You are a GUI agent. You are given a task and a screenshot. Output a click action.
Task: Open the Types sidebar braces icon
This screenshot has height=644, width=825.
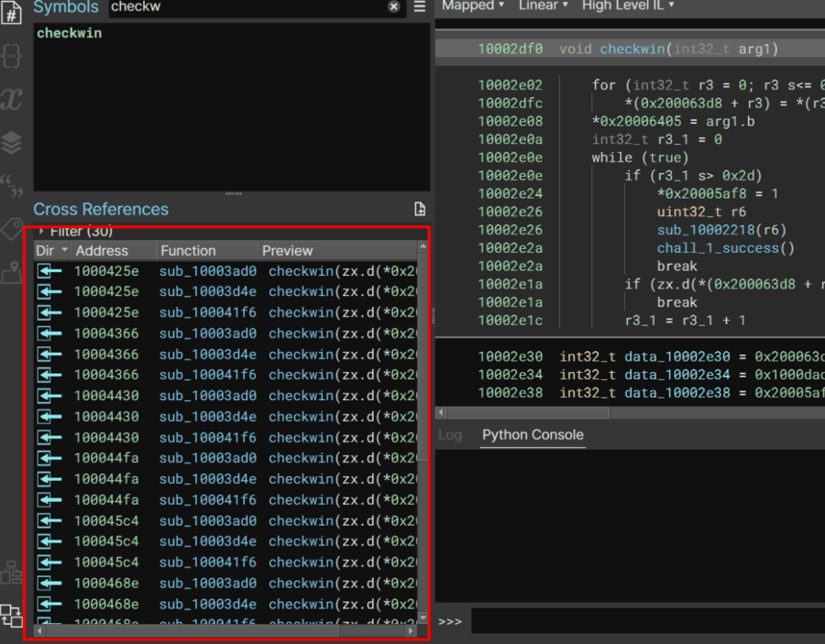pos(12,55)
